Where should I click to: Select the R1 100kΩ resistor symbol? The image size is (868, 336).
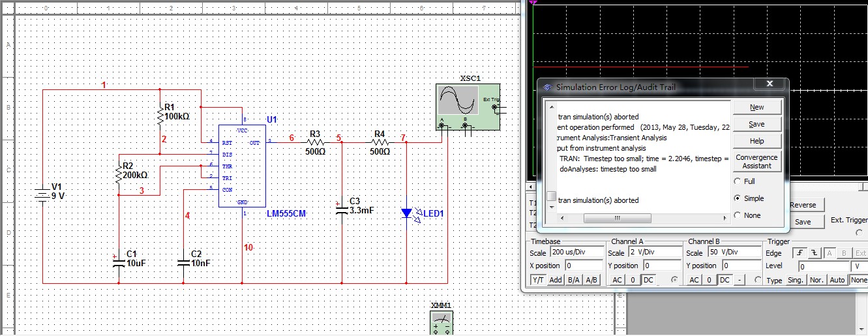point(160,115)
